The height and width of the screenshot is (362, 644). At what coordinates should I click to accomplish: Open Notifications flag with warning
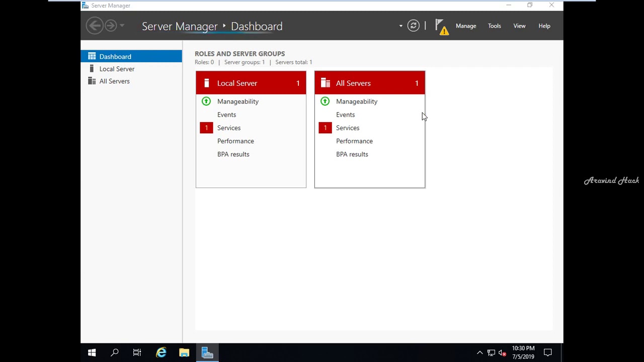(x=442, y=27)
